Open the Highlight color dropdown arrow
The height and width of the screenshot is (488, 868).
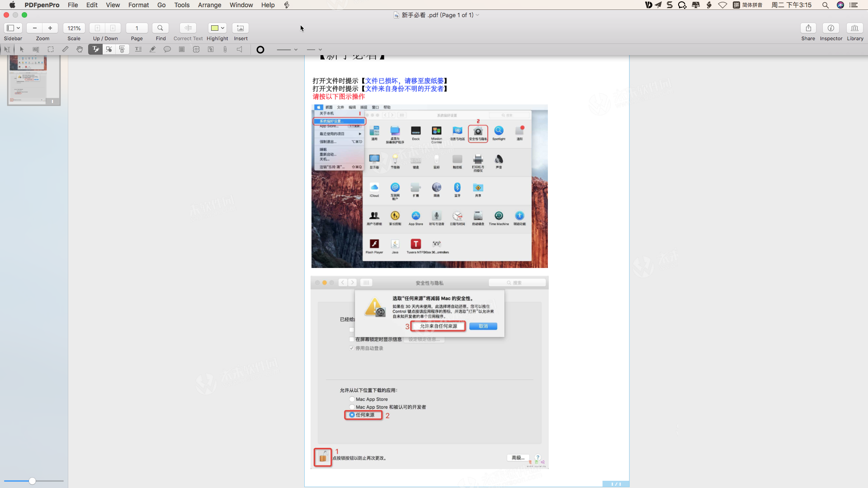pyautogui.click(x=222, y=28)
